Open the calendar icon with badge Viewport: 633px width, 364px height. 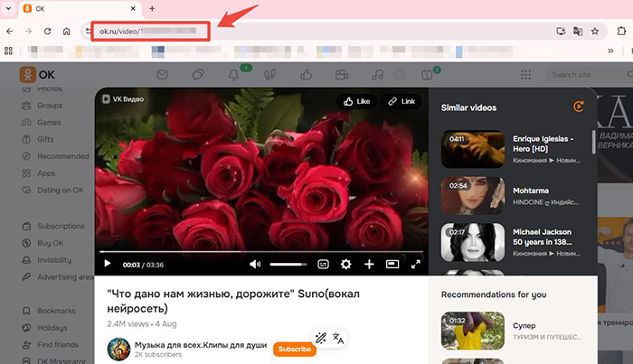tap(427, 75)
